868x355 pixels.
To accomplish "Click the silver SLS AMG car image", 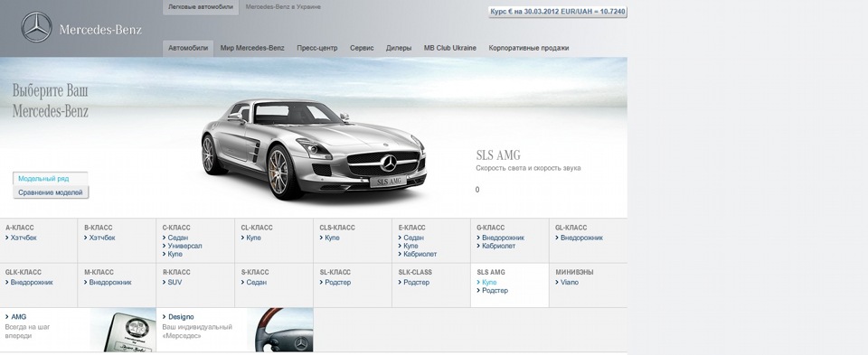I will (314, 149).
